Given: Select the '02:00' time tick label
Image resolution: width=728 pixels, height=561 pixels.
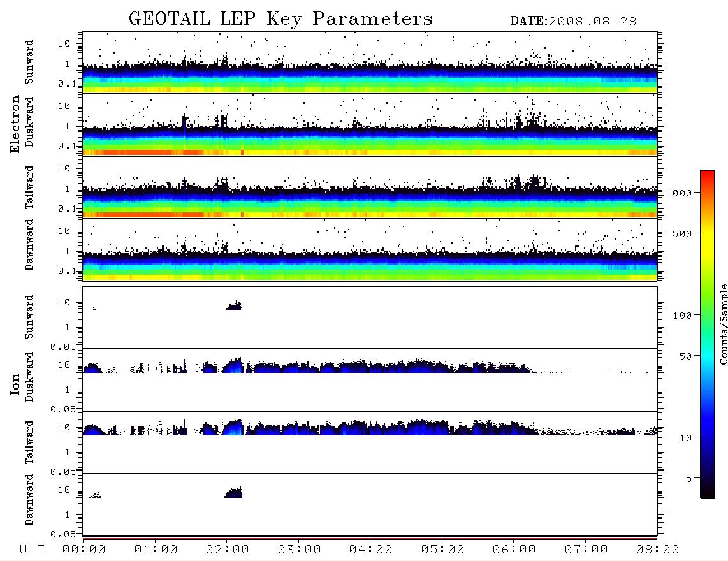Looking at the screenshot, I should tap(228, 550).
